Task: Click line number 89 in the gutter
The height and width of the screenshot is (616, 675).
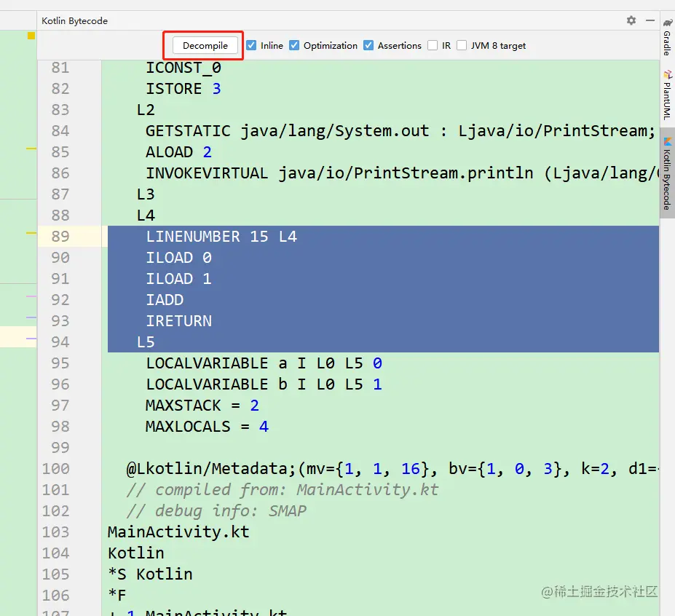Action: point(60,237)
